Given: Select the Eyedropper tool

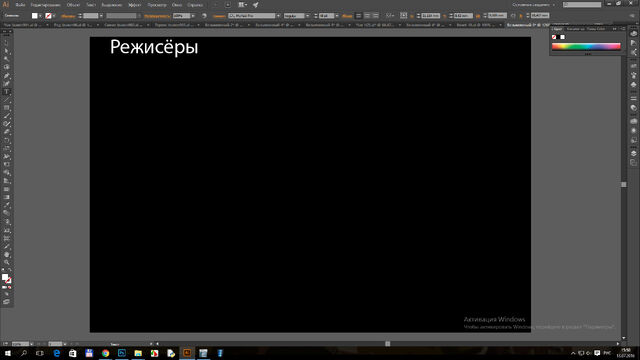Looking at the screenshot, I should (x=7, y=205).
